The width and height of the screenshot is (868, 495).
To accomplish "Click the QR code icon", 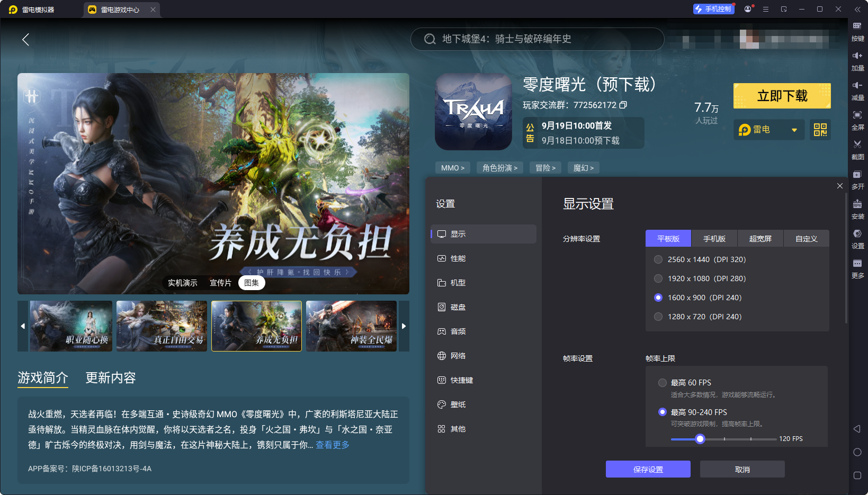I will click(820, 130).
